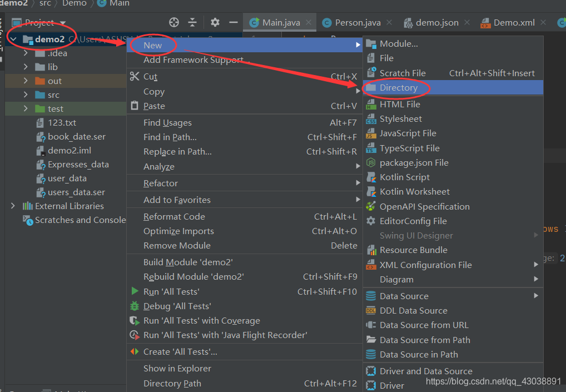Click the collapse all icon in Project panel
This screenshot has width=566, height=392.
(x=192, y=22)
